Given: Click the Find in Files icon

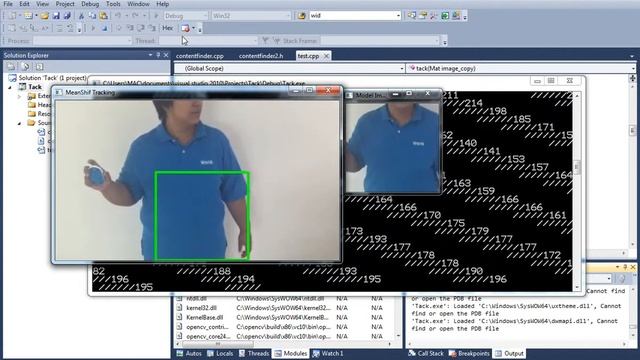Looking at the screenshot, I should 302,16.
